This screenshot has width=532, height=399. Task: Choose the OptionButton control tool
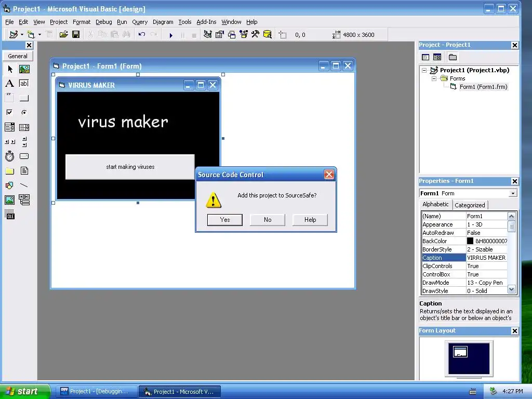pos(24,112)
